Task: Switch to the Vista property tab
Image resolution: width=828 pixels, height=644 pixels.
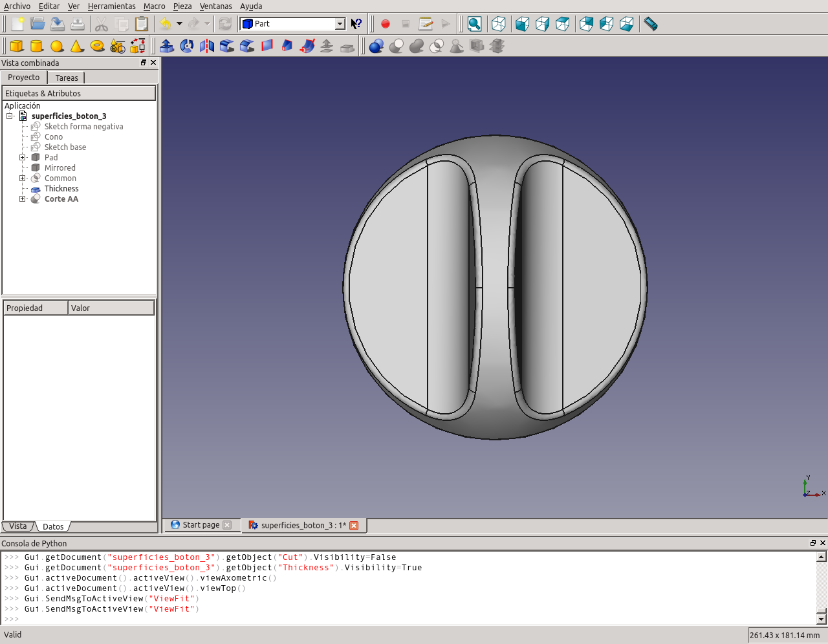Action: click(18, 526)
